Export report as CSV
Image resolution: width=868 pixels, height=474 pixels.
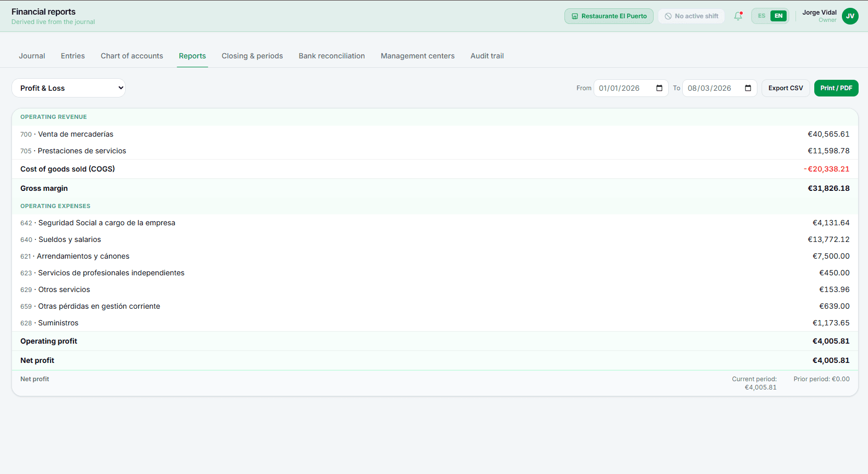(x=786, y=88)
